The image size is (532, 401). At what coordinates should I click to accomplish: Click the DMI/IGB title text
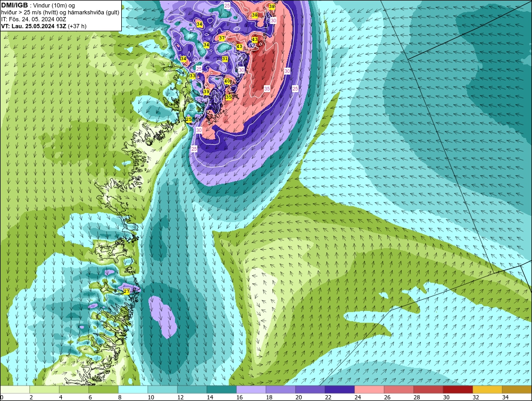click(14, 5)
